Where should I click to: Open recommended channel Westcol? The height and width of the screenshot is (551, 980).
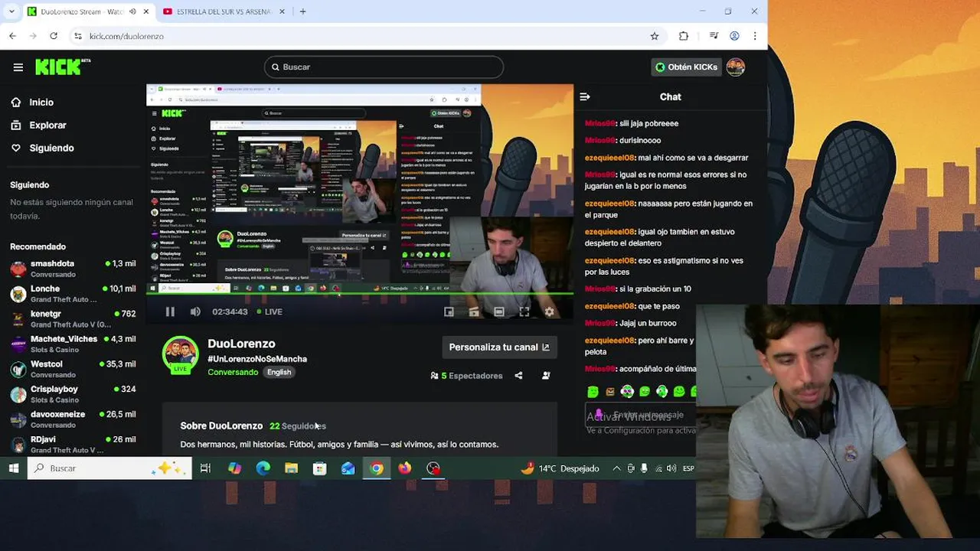point(73,370)
